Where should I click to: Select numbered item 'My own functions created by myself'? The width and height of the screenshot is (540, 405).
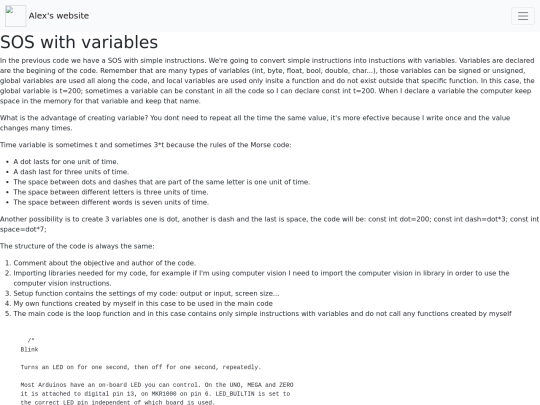143,303
